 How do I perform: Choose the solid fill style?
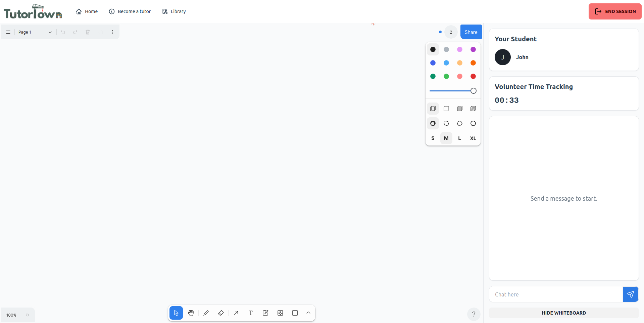pyautogui.click(x=460, y=109)
